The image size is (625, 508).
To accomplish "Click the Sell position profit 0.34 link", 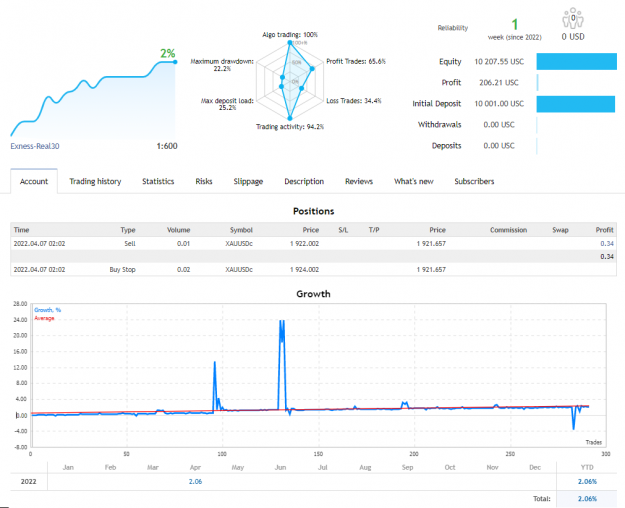I will pyautogui.click(x=607, y=244).
